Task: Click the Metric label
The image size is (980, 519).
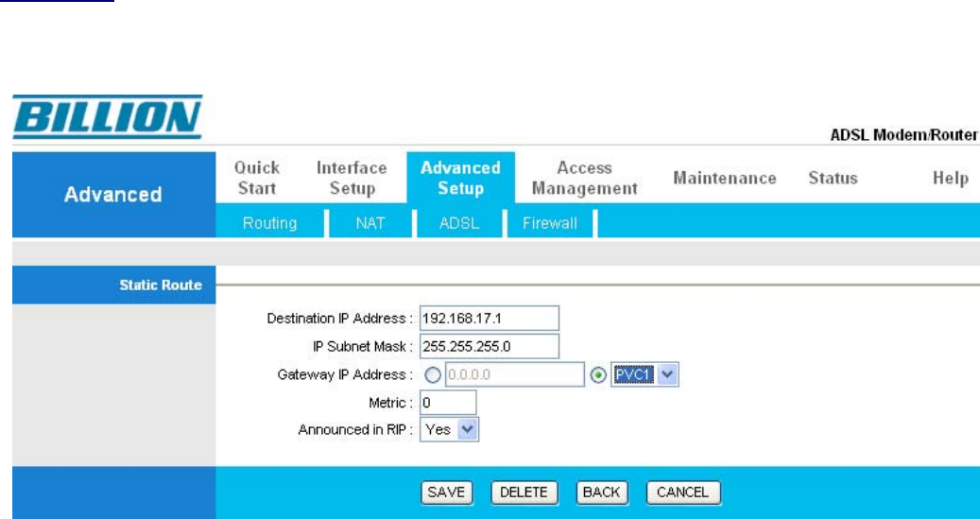Action: [392, 403]
